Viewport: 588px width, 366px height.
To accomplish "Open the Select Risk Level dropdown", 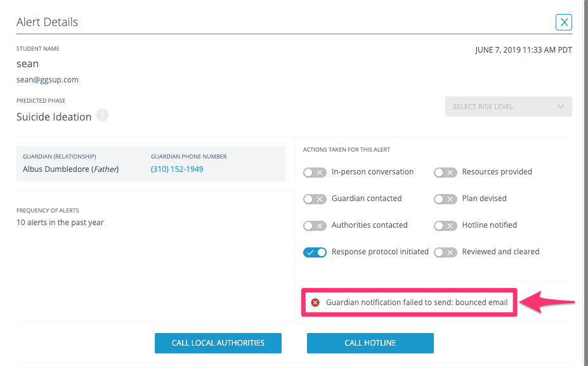I will coord(508,107).
